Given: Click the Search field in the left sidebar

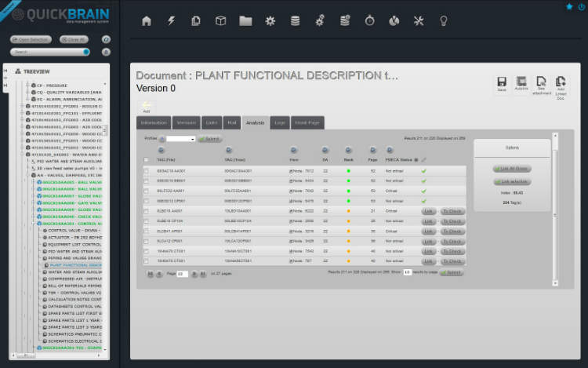Looking at the screenshot, I should [x=49, y=52].
